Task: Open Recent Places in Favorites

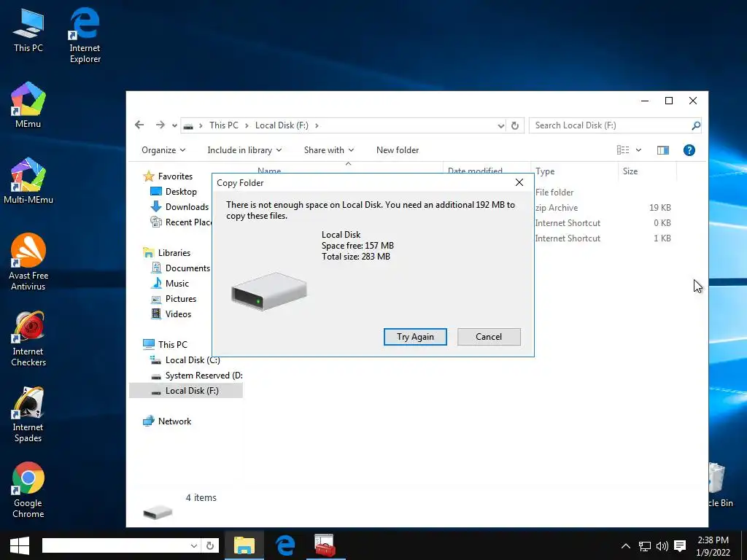Action: pos(181,222)
